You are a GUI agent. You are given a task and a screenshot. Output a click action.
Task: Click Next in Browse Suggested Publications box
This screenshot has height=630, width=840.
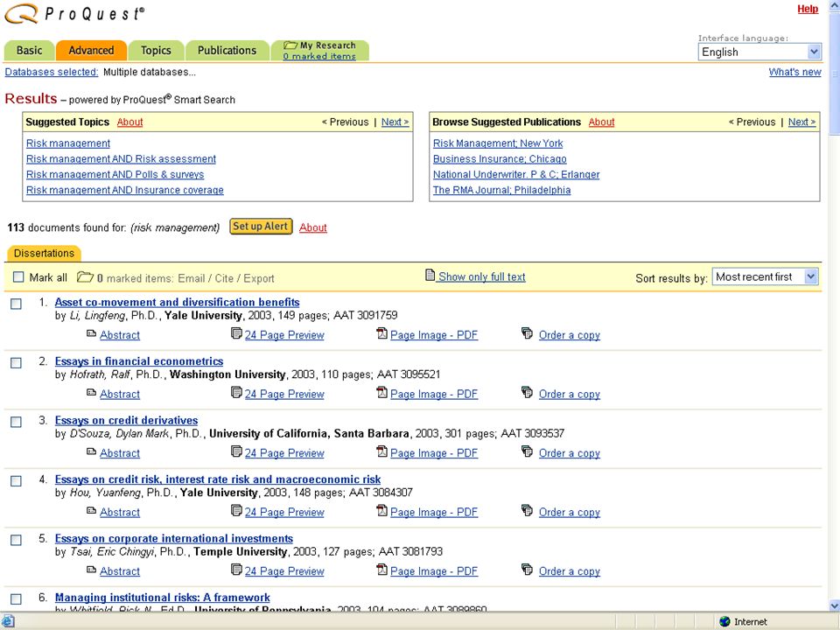point(802,122)
